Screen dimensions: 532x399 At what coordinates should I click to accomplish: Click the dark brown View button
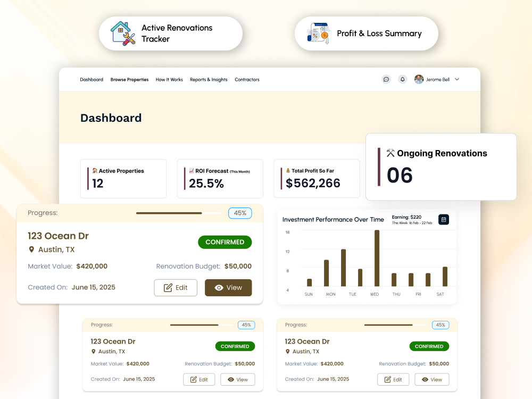[228, 288]
